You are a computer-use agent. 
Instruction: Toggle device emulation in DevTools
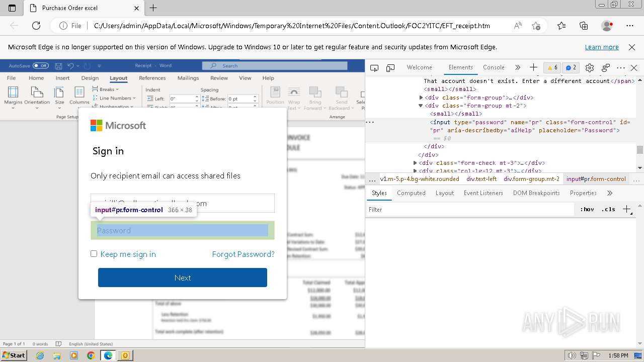tap(390, 67)
